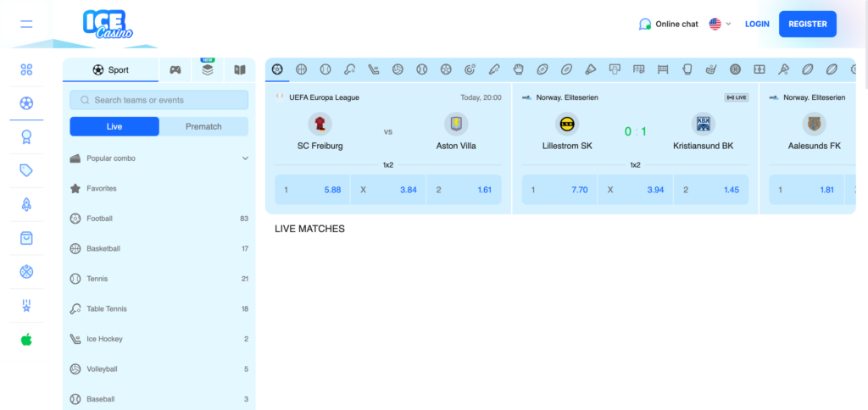The width and height of the screenshot is (868, 410).
Task: Select golf icon in sports strip
Action: (x=711, y=69)
